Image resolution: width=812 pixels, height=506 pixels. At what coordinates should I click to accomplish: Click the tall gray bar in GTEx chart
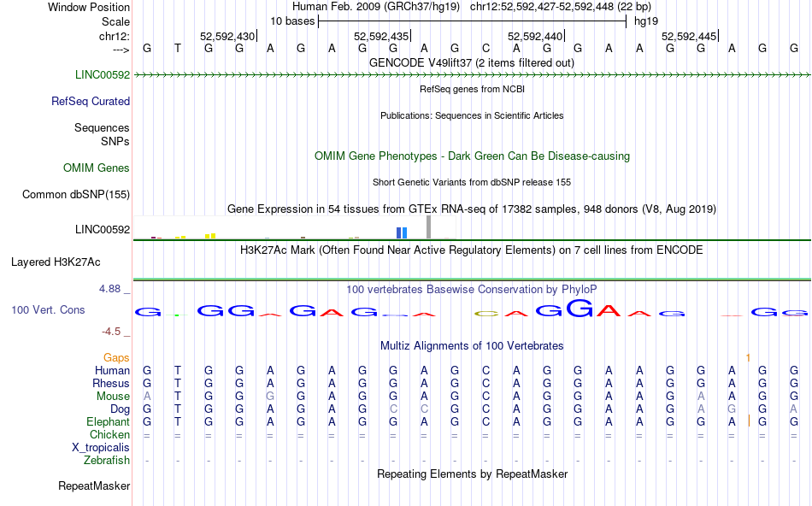(x=429, y=227)
